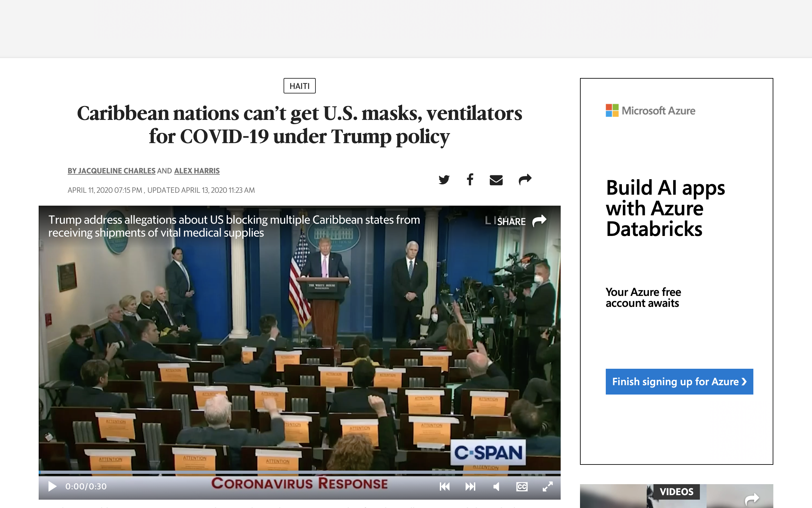Email this article via envelope icon

(496, 180)
